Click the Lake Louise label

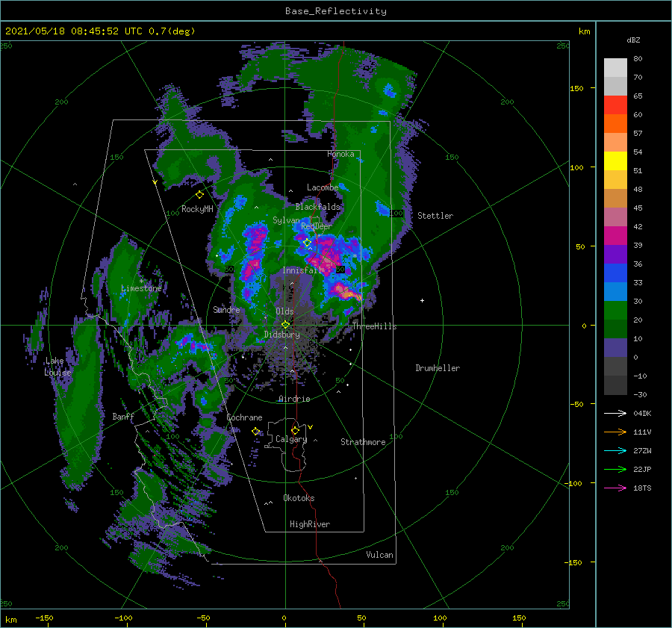coord(57,367)
